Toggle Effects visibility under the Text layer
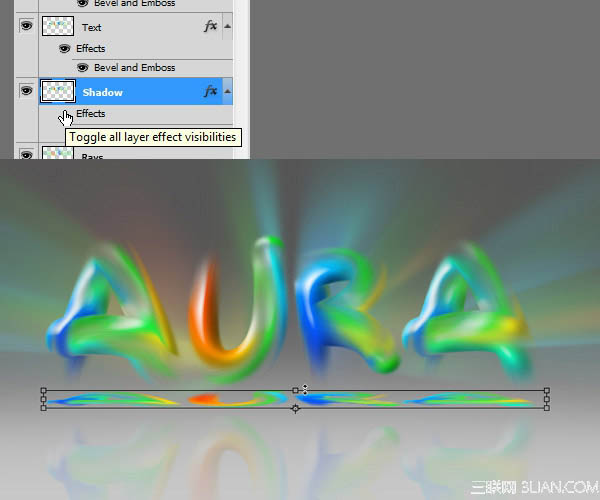 tap(64, 49)
